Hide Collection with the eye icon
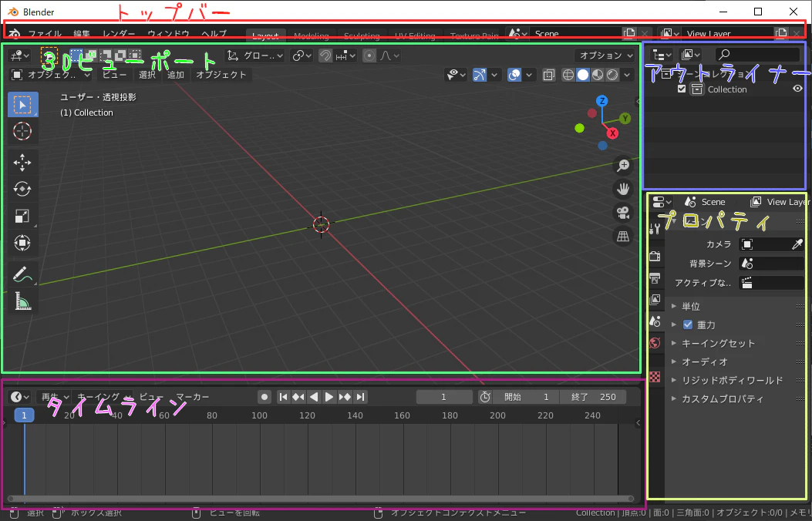The width and height of the screenshot is (812, 521). point(797,89)
